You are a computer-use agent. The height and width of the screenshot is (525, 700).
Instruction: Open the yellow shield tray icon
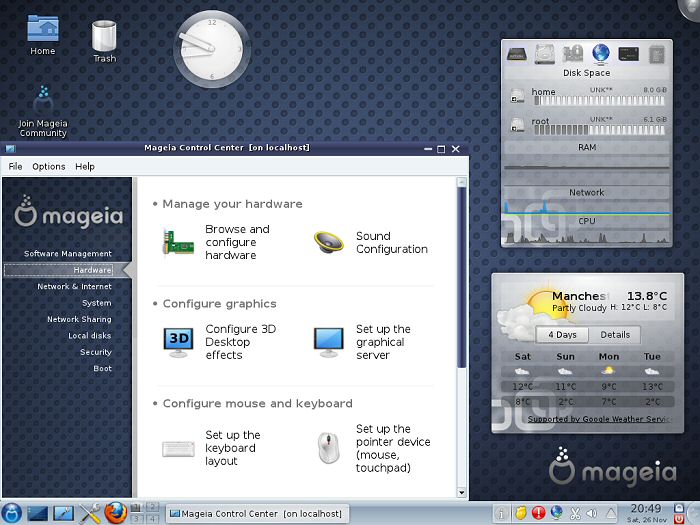click(x=520, y=513)
